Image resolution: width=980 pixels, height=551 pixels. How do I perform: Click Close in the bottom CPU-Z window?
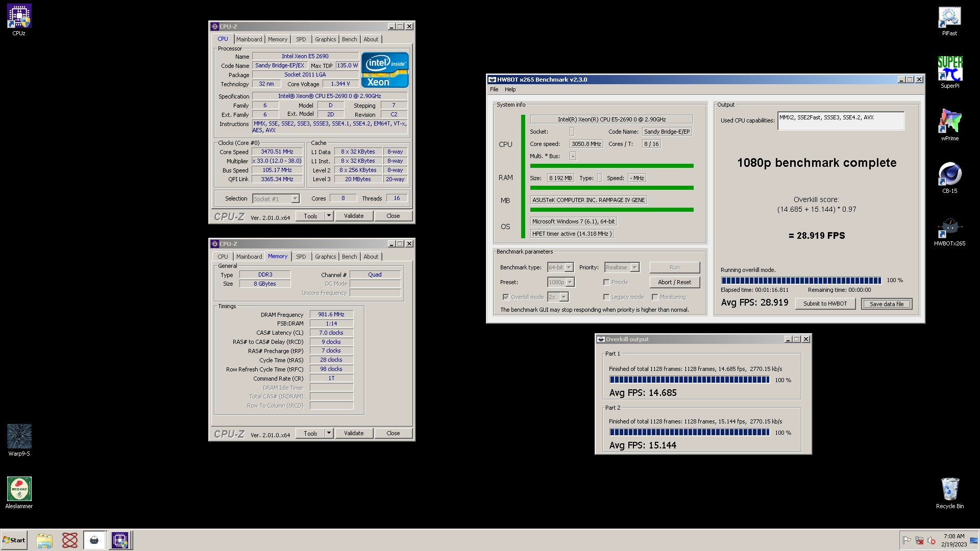pyautogui.click(x=393, y=434)
